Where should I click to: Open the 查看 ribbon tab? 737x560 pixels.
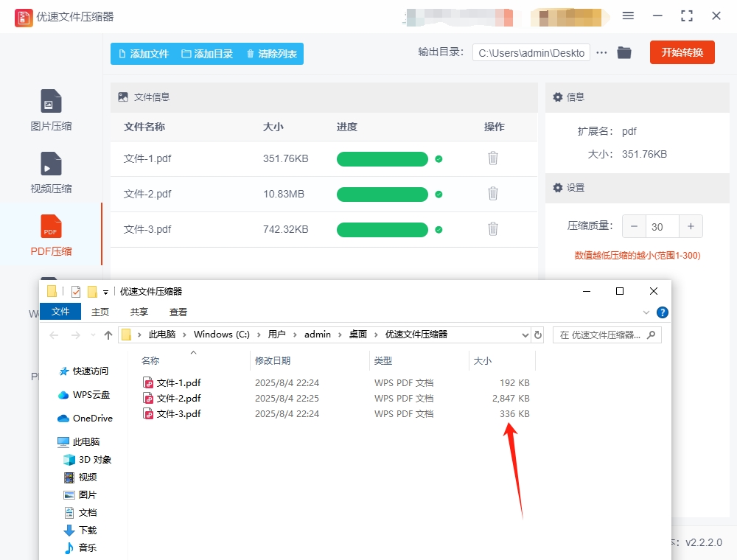(x=178, y=312)
